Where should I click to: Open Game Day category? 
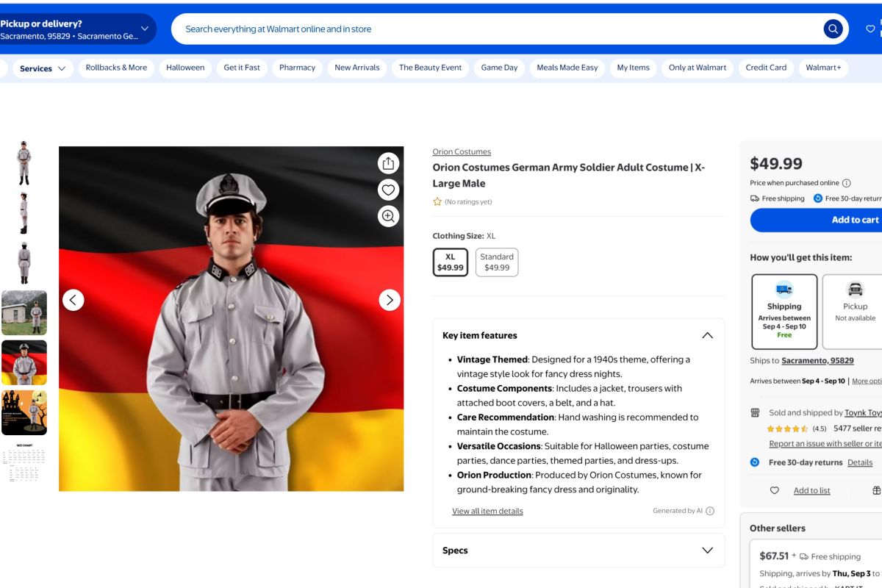(x=499, y=68)
